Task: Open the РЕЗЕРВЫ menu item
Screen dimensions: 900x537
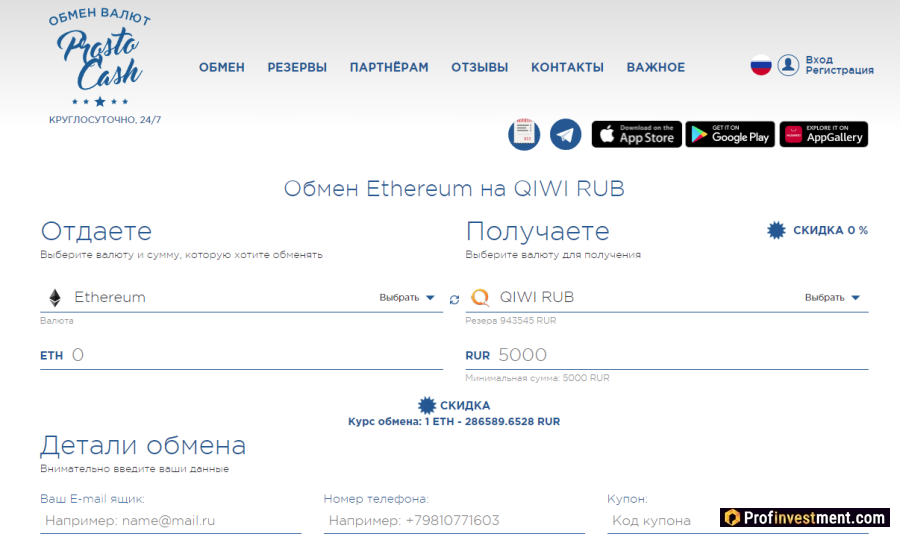Action: pos(297,68)
